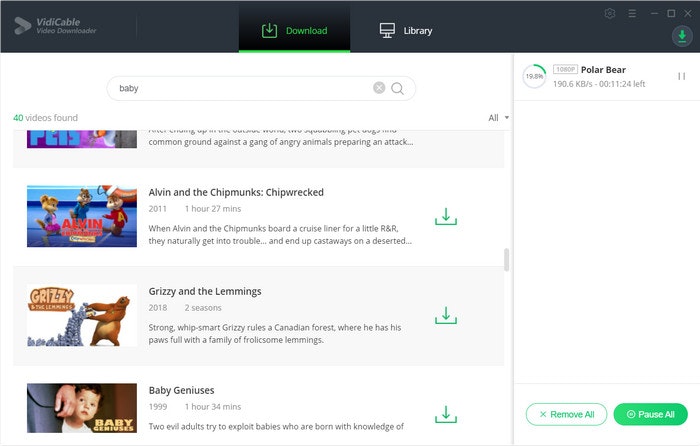Open the Download tab

coord(294,30)
